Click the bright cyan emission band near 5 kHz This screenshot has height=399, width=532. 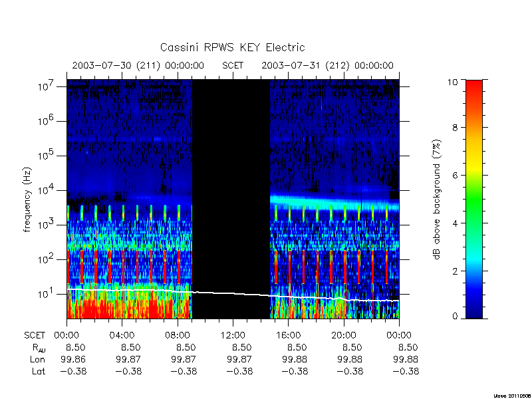(334, 203)
